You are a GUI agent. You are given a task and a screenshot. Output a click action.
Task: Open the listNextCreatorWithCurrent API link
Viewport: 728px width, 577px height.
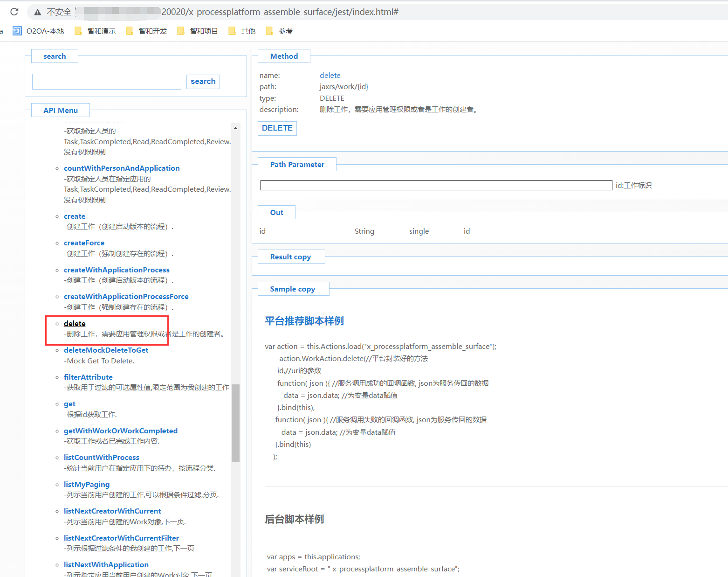pyautogui.click(x=112, y=511)
